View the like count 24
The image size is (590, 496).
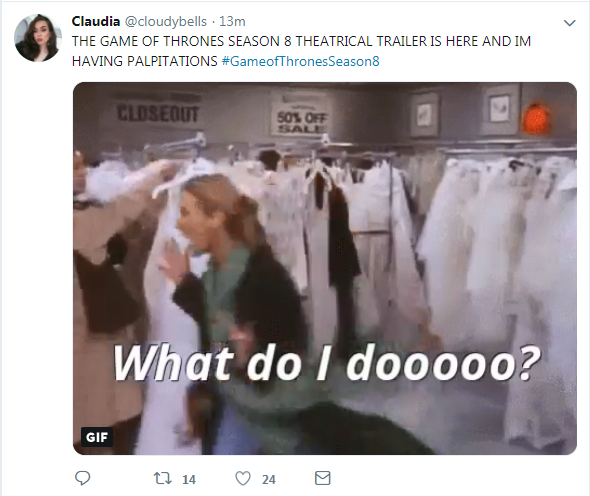[269, 479]
